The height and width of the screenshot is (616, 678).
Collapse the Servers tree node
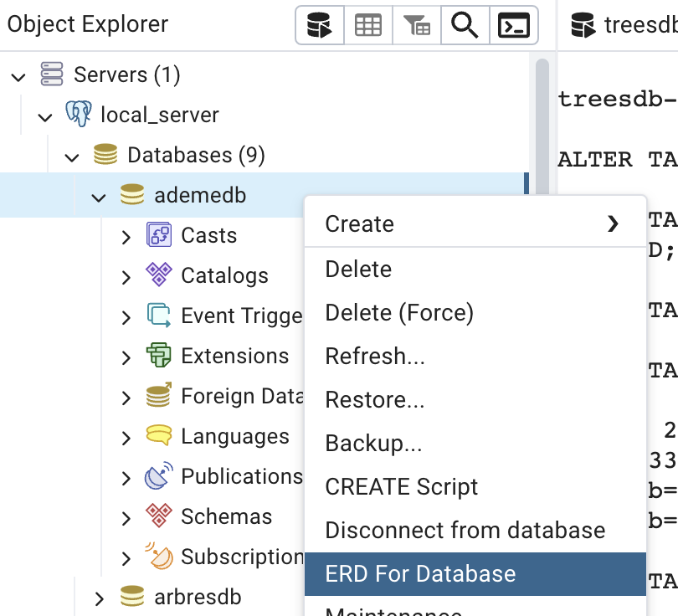[18, 75]
